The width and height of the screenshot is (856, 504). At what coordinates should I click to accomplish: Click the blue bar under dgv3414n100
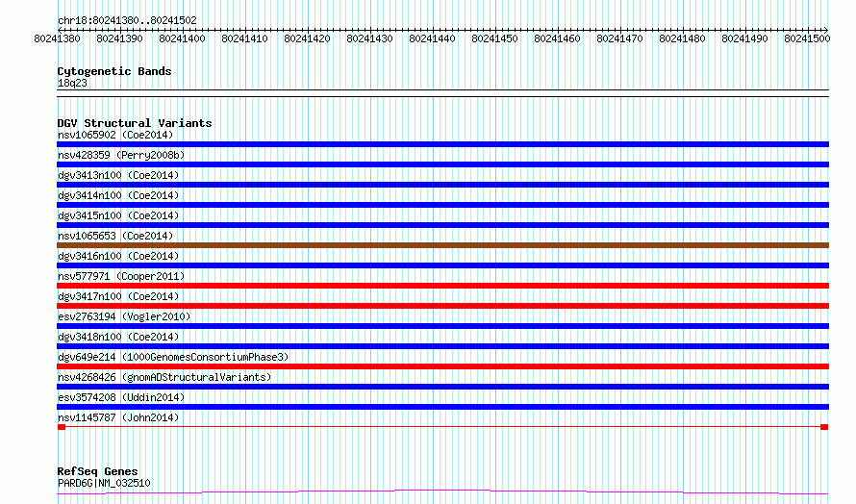point(442,205)
